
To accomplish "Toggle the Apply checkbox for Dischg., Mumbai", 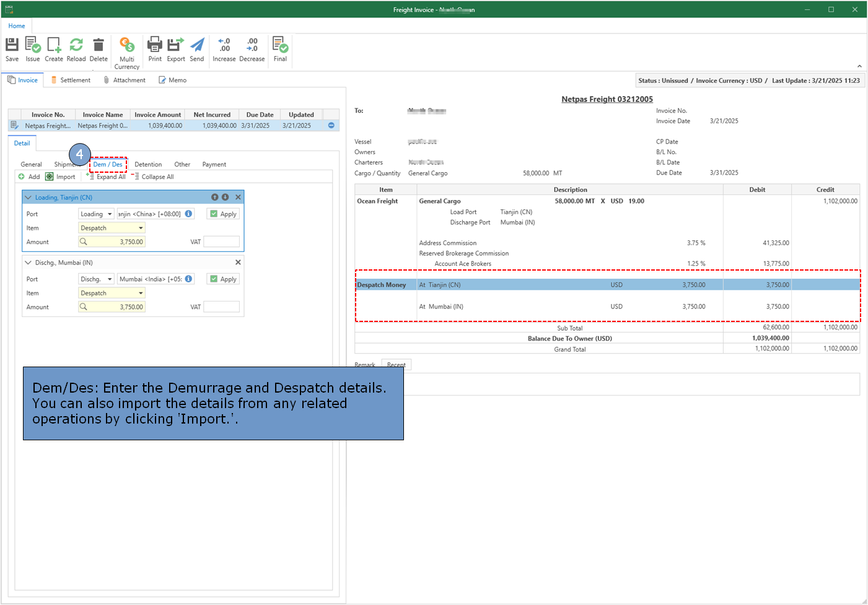I will (x=214, y=279).
